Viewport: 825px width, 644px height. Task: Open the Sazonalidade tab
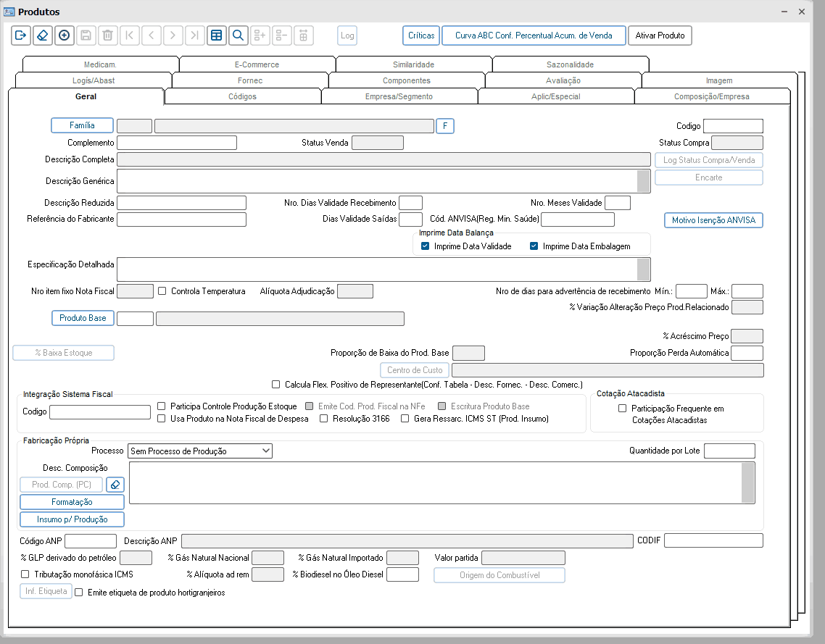tap(570, 64)
